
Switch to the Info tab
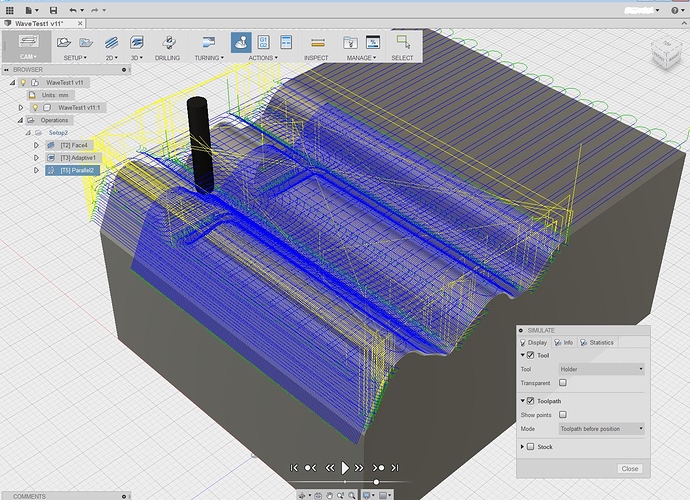[x=563, y=342]
